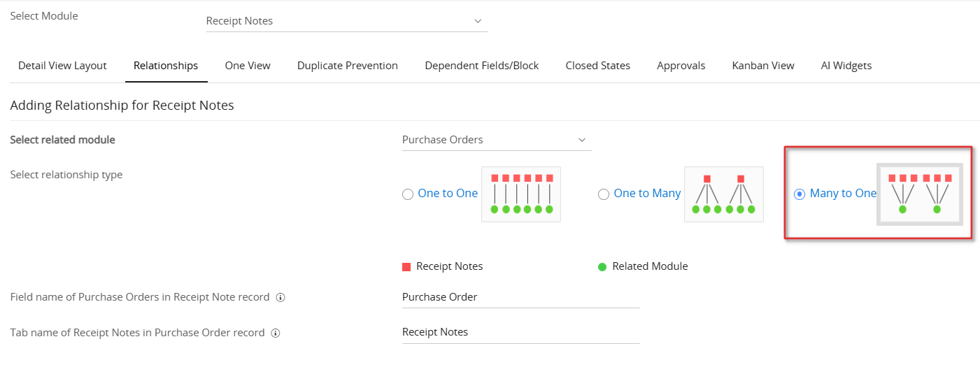Select the One to One radio button
Image resolution: width=980 pixels, height=381 pixels.
pyautogui.click(x=408, y=195)
